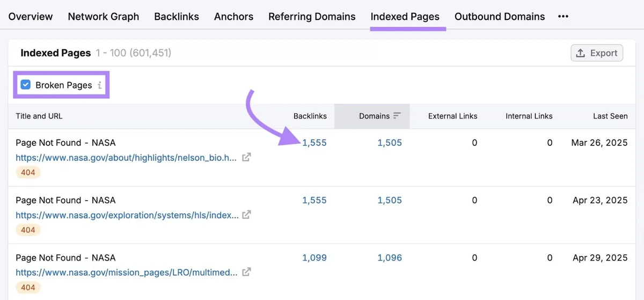
Task: Click the Apr 23, 2025 last seen date
Action: (x=600, y=200)
